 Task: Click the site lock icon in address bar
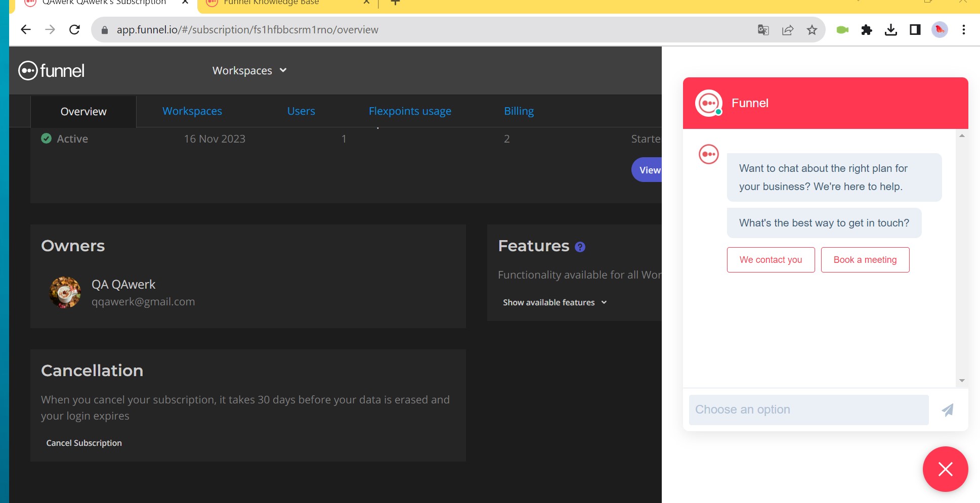point(105,30)
